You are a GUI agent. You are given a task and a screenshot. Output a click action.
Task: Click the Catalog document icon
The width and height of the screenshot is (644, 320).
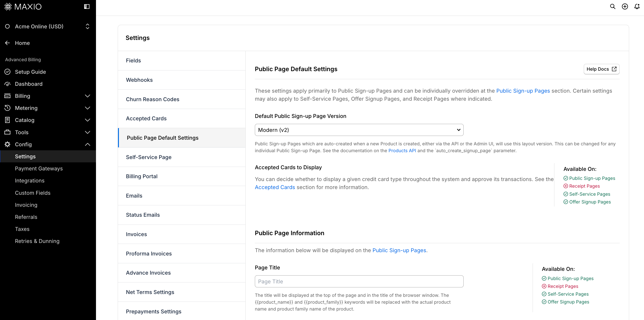tap(8, 120)
